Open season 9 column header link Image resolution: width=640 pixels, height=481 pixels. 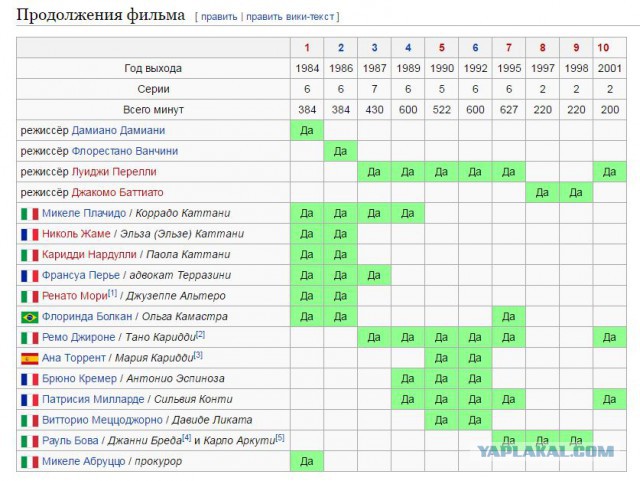coord(576,48)
